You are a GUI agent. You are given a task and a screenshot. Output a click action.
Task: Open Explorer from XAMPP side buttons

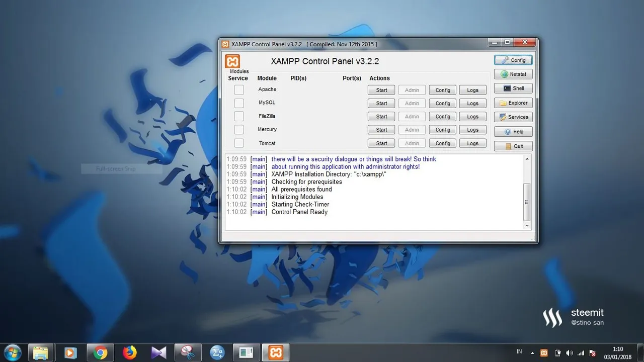coord(513,103)
